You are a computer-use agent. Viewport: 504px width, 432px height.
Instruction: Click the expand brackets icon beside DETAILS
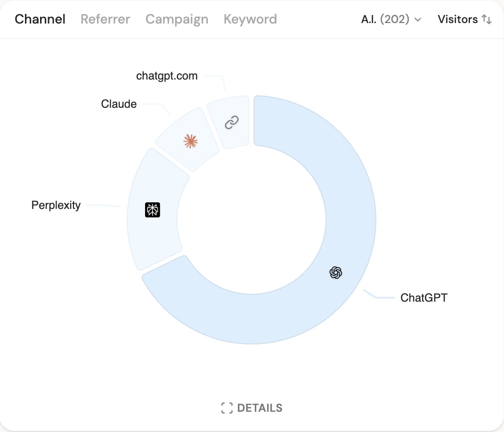[x=227, y=408]
